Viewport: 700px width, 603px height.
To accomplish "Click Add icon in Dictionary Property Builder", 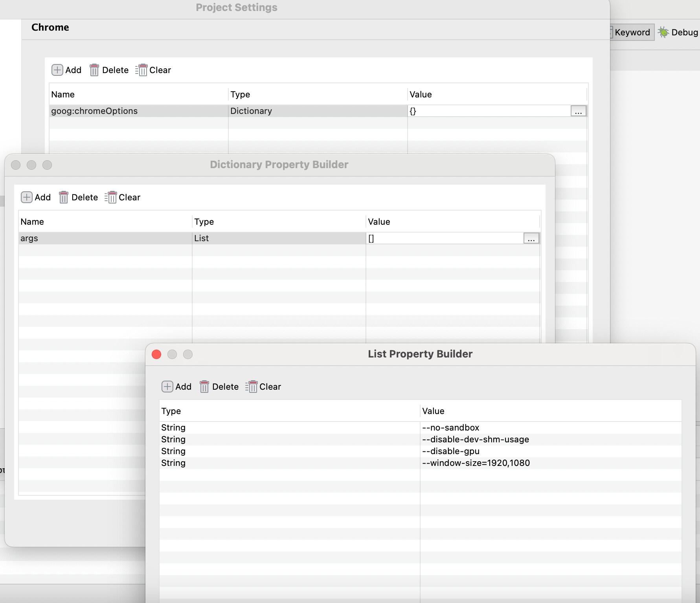I will 27,197.
